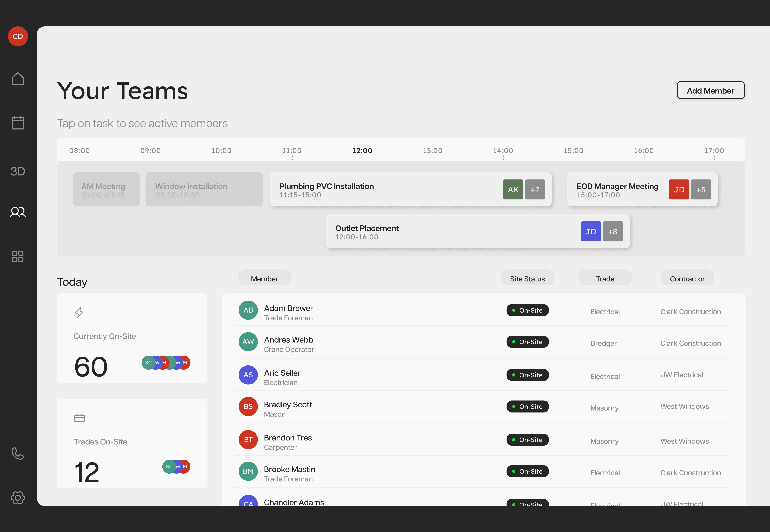Viewport: 770px width, 532px height.
Task: Click the phone call icon in sidebar
Action: 18,453
